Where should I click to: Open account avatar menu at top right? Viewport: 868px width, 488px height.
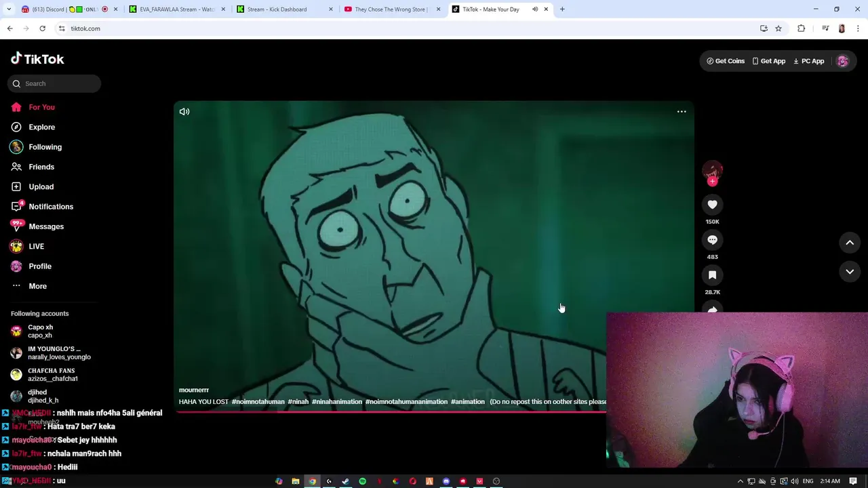(843, 61)
